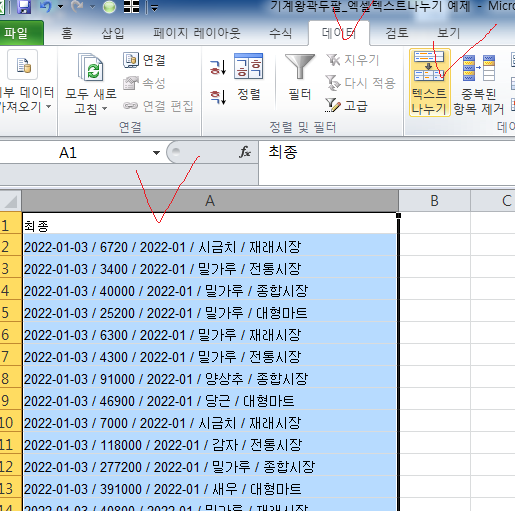Screen dimensions: 515x511
Task: Click the Save icon in quick access toolbar
Action: (x=24, y=7)
